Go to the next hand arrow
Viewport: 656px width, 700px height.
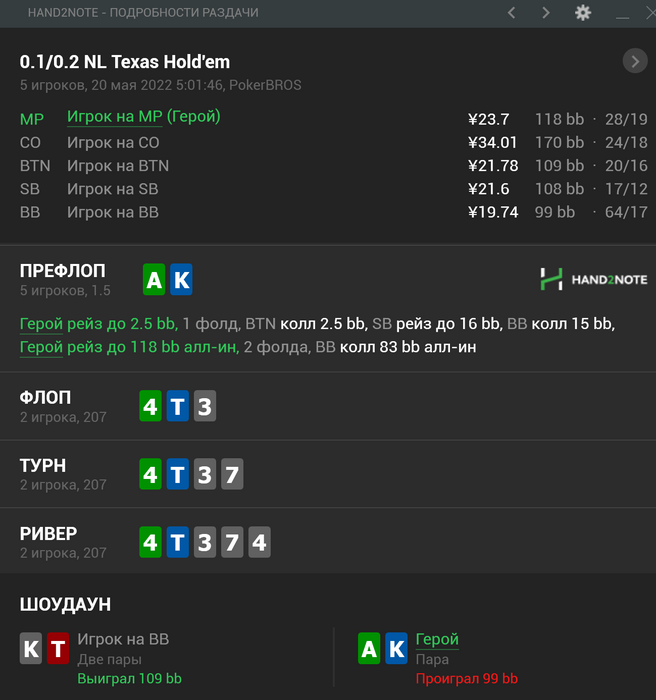pos(546,13)
